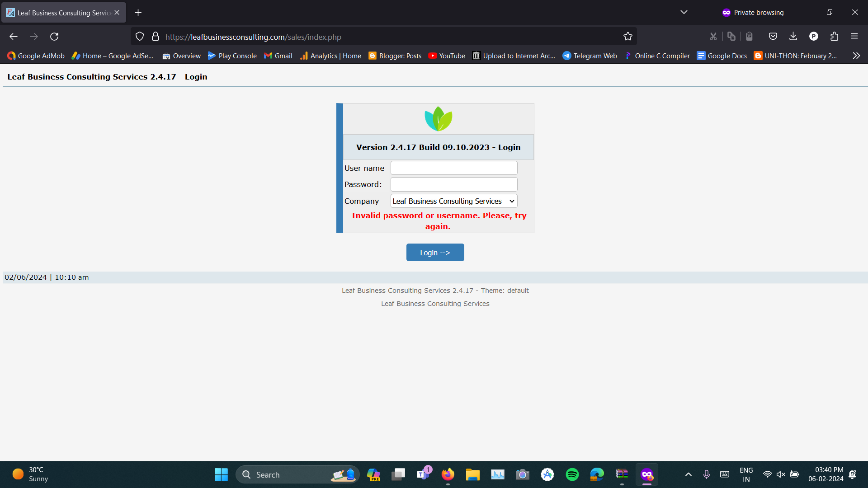Open the notifications bell icon

click(x=853, y=474)
